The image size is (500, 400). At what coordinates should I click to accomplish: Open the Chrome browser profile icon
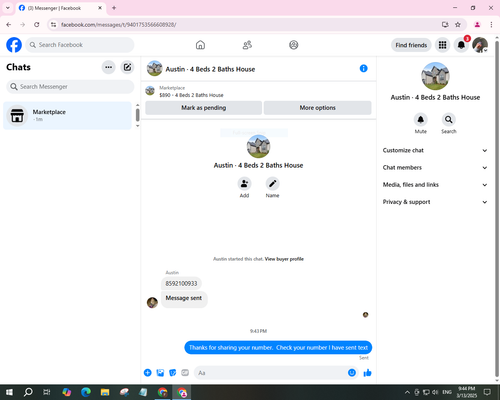477,25
